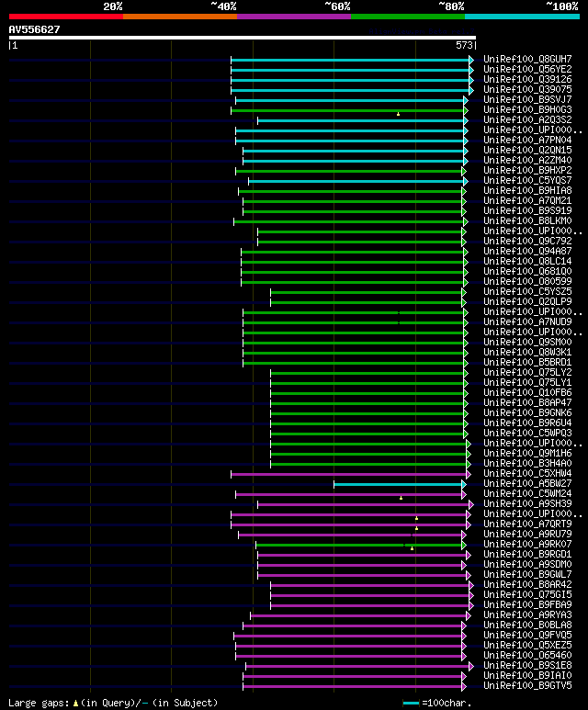The image size is (588, 710).
Task: Select hit UniRef100_B3H4A0
Action: pos(527,463)
